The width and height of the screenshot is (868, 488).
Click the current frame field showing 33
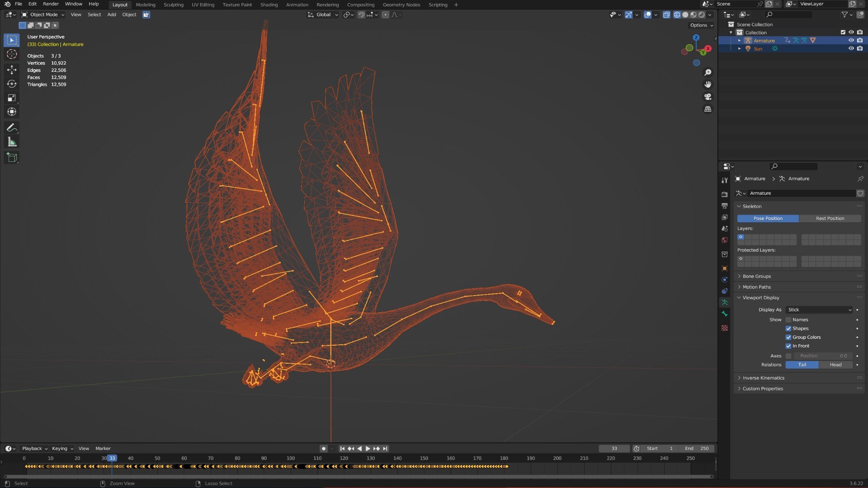[x=614, y=449]
